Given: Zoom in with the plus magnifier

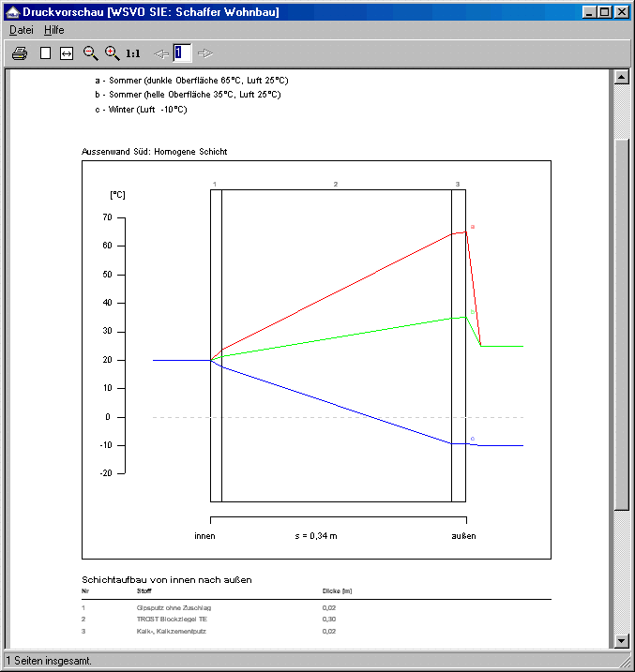Looking at the screenshot, I should [113, 53].
